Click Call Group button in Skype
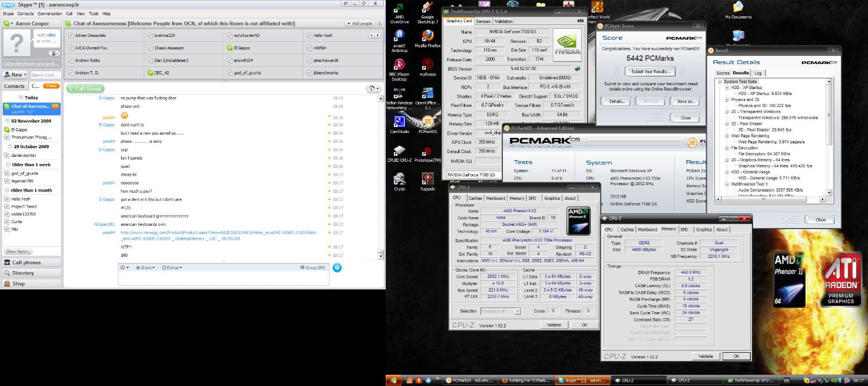Screen dimensions: 868x386 (x=85, y=88)
